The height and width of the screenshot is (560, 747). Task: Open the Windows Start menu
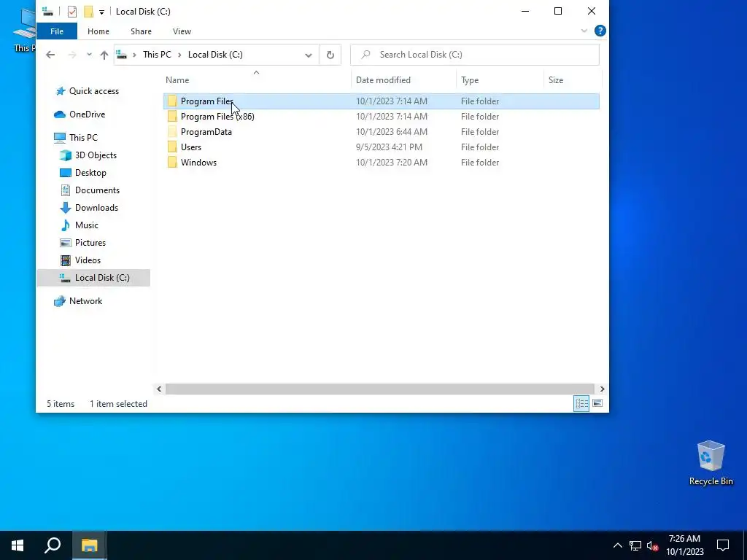[18, 545]
